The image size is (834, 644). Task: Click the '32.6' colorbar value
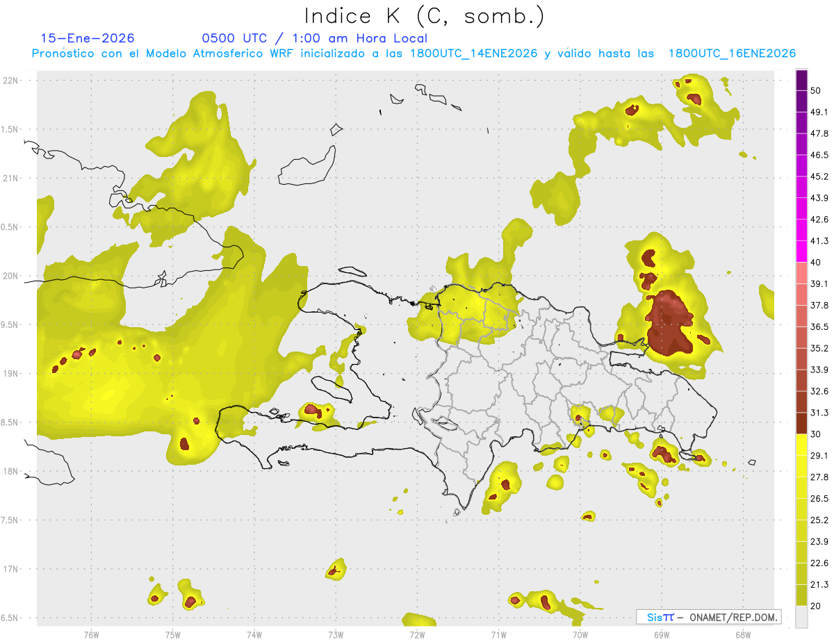(819, 391)
